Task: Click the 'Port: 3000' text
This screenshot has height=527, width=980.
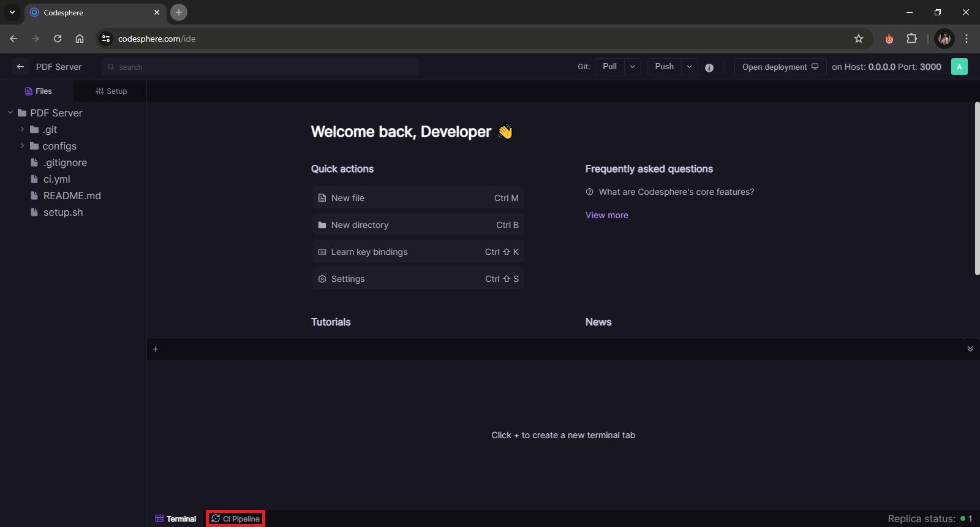Action: tap(920, 67)
